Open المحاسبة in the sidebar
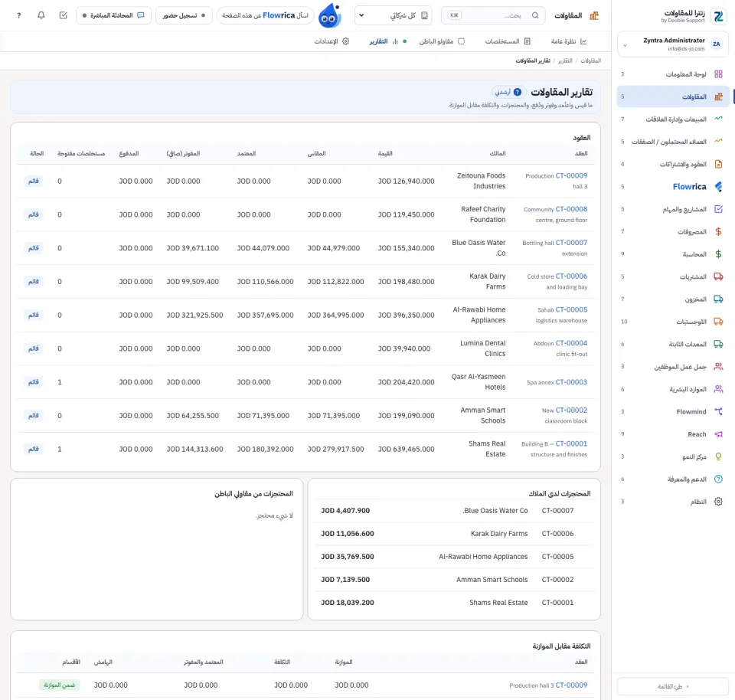The image size is (735, 700). (673, 254)
